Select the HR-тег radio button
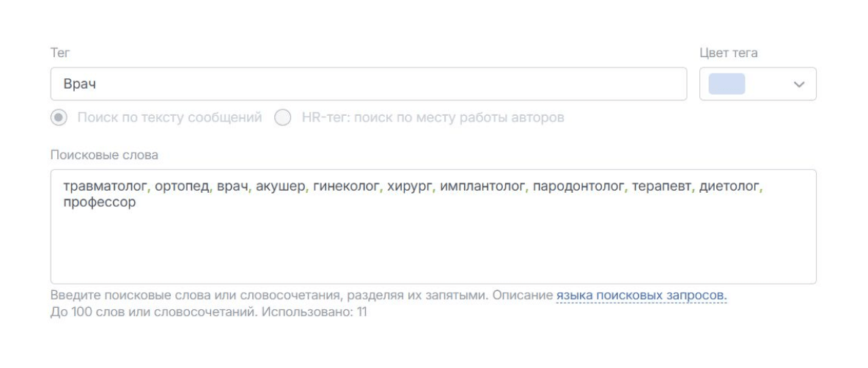 (x=283, y=117)
